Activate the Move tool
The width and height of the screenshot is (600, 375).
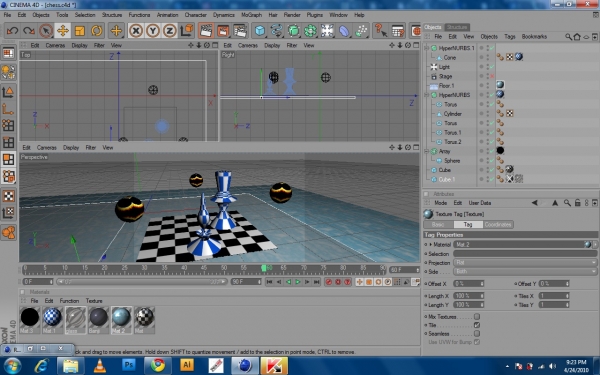point(62,31)
